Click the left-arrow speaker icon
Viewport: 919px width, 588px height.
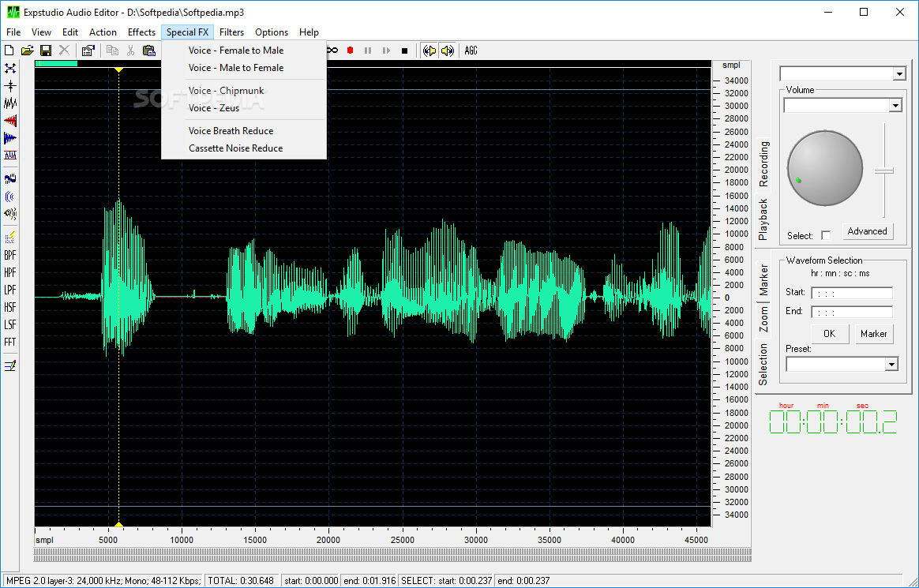tap(429, 51)
